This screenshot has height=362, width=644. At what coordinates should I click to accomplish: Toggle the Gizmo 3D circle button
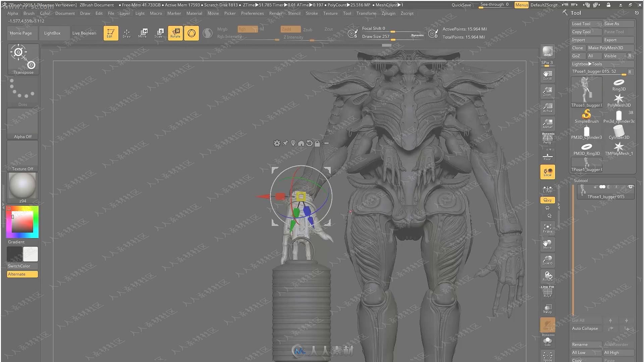coord(192,33)
